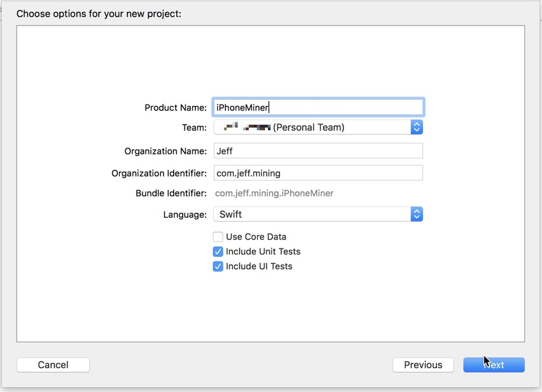Focus the Organization Name field

pos(318,151)
